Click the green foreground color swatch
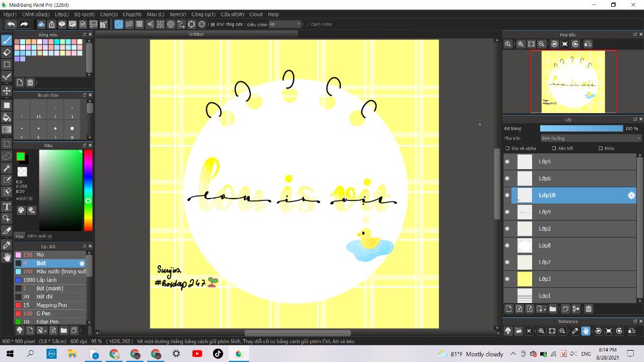This screenshot has width=644, height=362. [x=21, y=156]
